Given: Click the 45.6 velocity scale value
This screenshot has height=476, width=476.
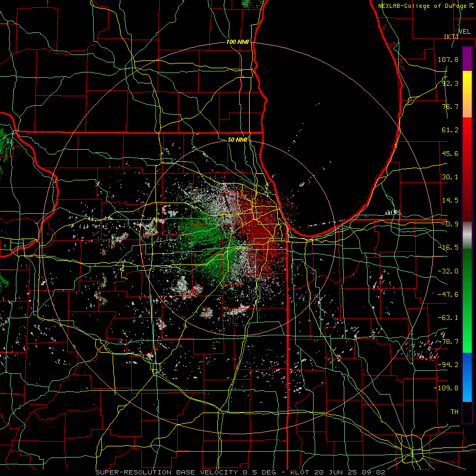Looking at the screenshot, I should [x=450, y=153].
